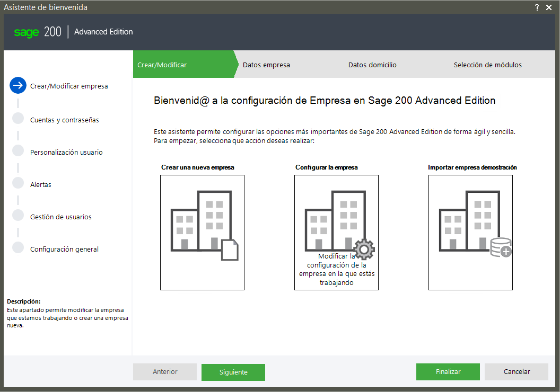
Task: Click the Crear una nueva empresa label
Action: click(x=197, y=167)
